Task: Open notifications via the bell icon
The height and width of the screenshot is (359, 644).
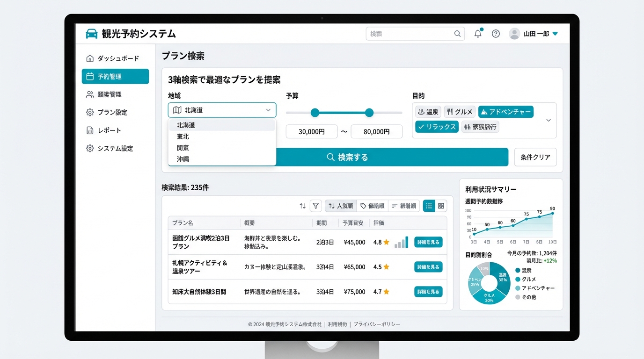Action: click(x=477, y=33)
